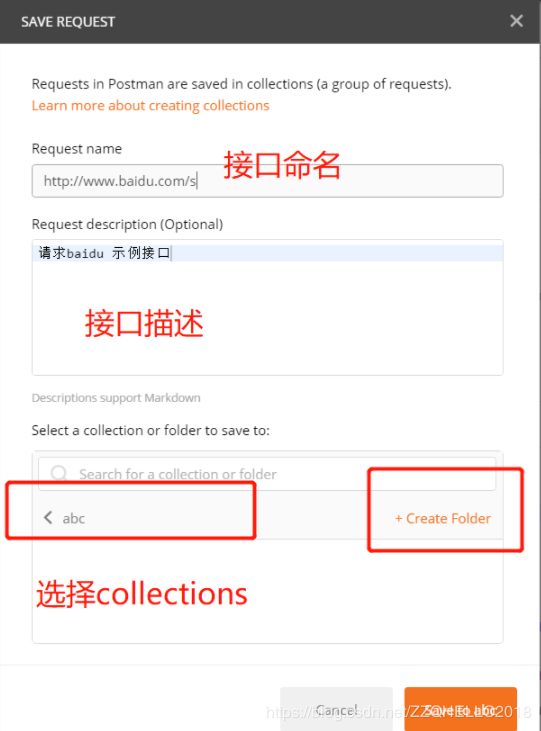Click the Request name label
The width and height of the screenshot is (541, 731).
coord(76,149)
